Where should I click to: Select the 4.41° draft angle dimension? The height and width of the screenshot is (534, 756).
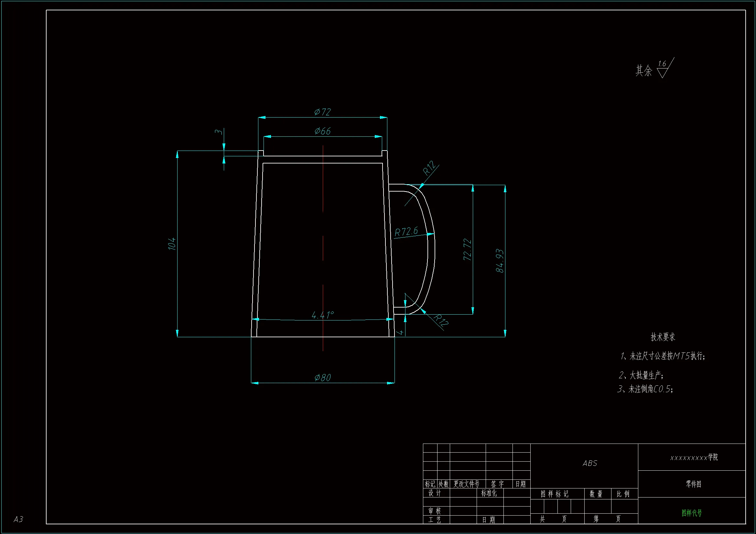click(x=323, y=315)
